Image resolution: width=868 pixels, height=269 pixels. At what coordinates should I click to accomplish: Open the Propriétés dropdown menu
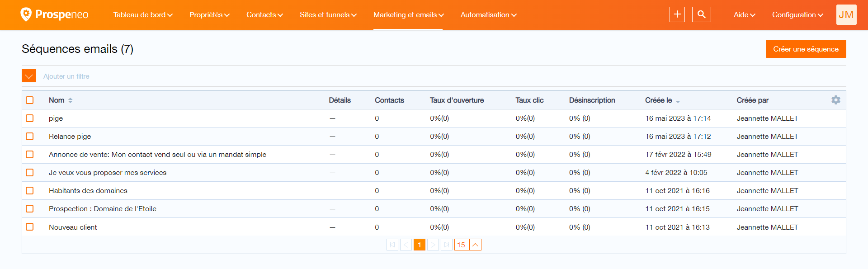pos(209,15)
